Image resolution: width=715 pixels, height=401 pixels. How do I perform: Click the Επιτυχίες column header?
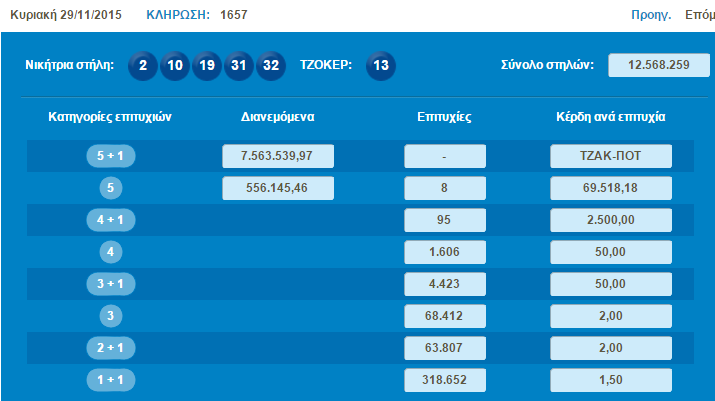click(x=444, y=117)
